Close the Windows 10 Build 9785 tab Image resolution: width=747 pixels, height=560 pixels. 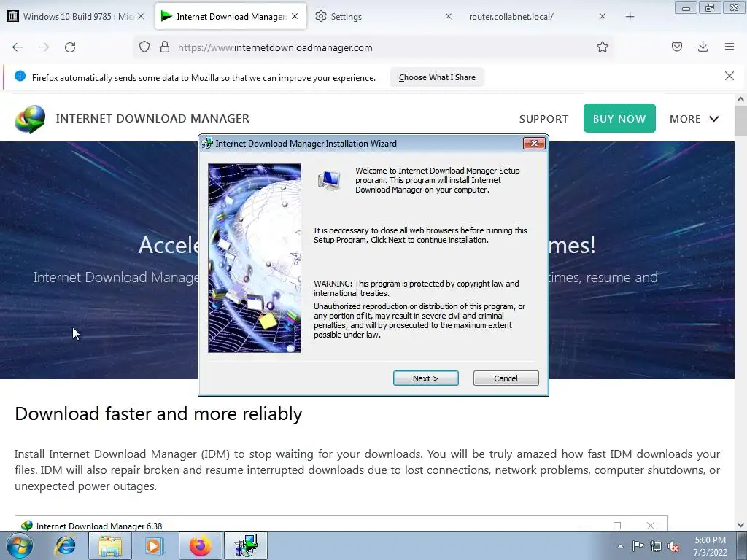click(x=141, y=16)
